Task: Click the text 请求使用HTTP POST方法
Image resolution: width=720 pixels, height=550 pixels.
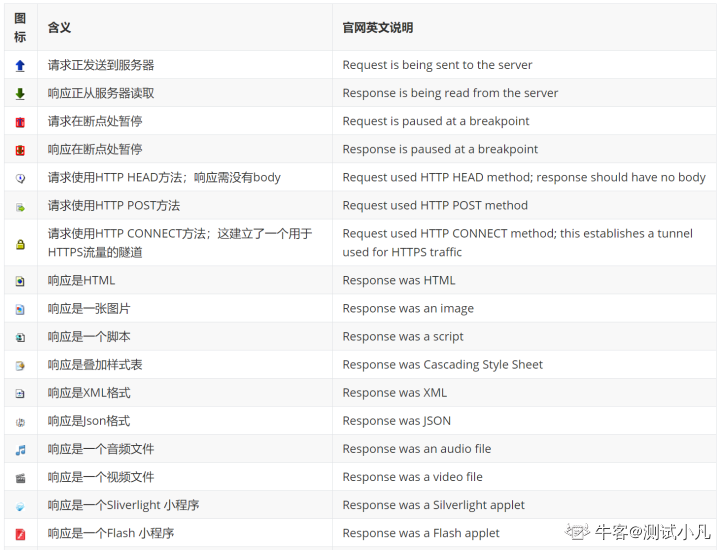Action: point(114,205)
